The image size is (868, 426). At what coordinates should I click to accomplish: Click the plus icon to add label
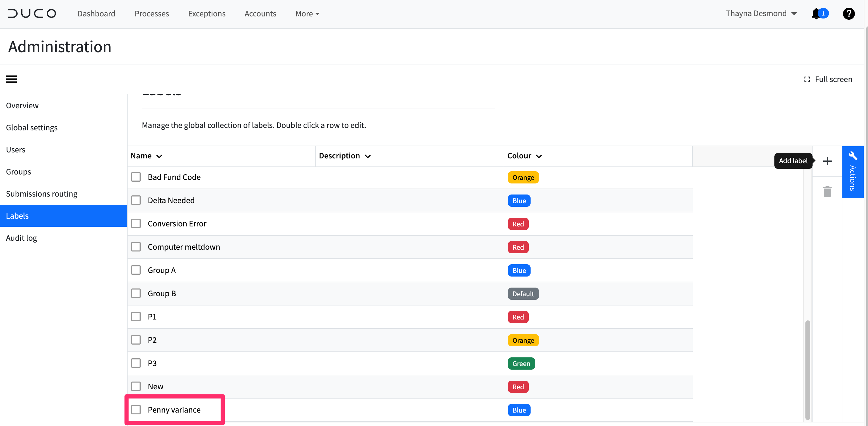827,161
